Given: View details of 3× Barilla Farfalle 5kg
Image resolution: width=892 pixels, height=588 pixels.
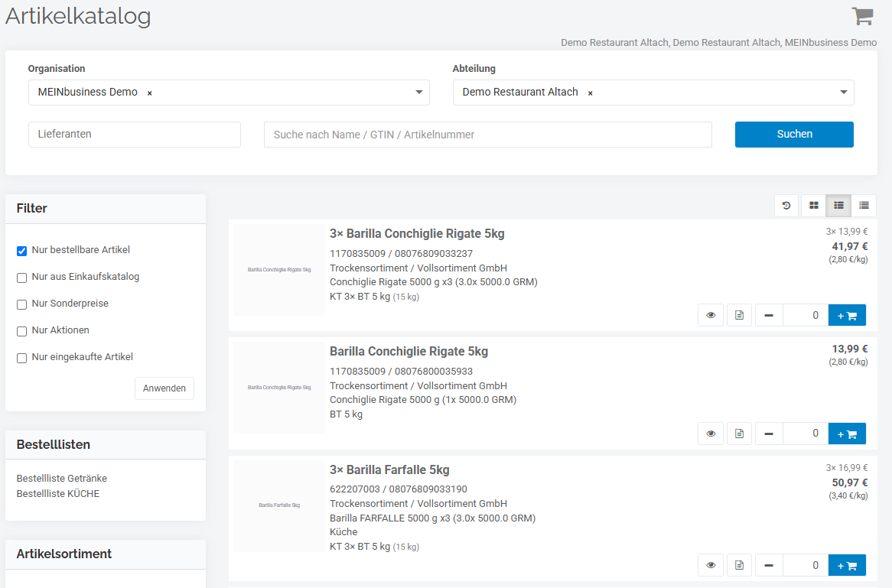Looking at the screenshot, I should 711,565.
